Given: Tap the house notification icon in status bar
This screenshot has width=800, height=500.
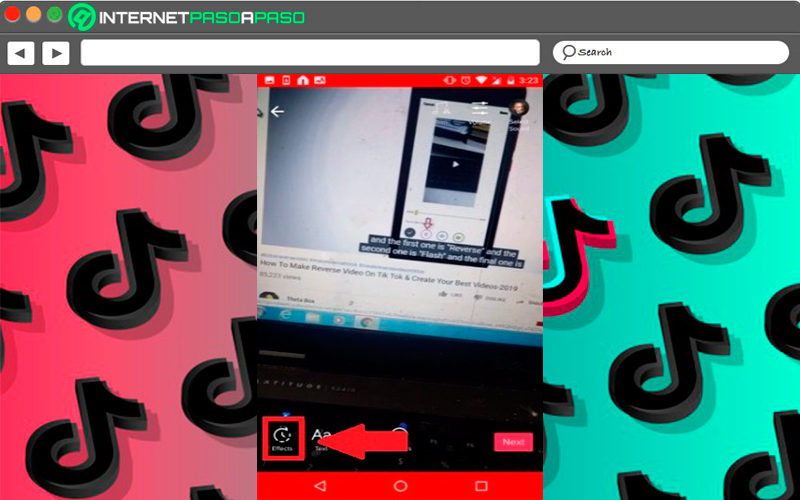Looking at the screenshot, I should point(303,80).
